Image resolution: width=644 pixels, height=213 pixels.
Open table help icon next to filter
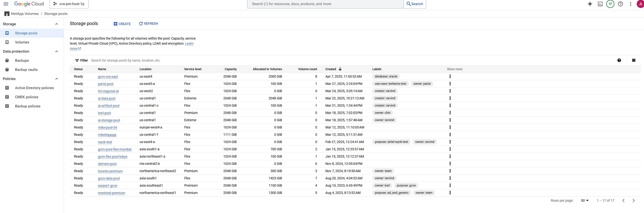[x=619, y=60]
